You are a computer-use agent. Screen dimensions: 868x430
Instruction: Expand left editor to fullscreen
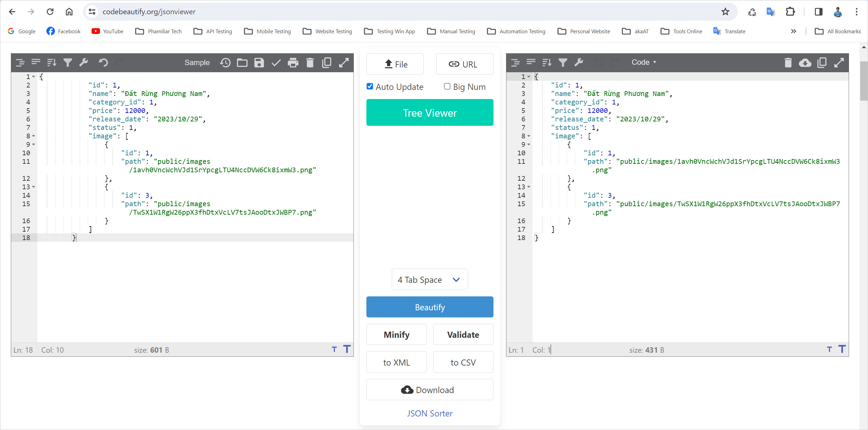[x=344, y=62]
